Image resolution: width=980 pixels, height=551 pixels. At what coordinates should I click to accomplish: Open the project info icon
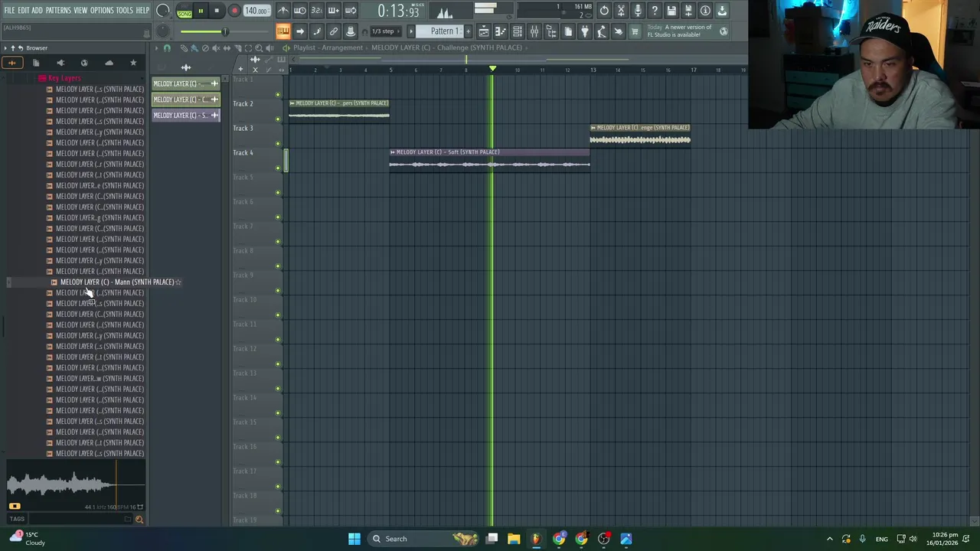pyautogui.click(x=705, y=11)
